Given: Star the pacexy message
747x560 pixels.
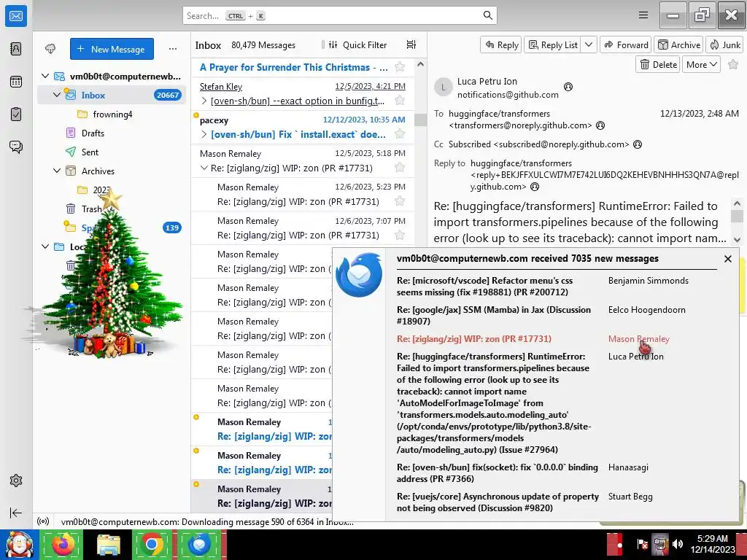Looking at the screenshot, I should tap(400, 134).
